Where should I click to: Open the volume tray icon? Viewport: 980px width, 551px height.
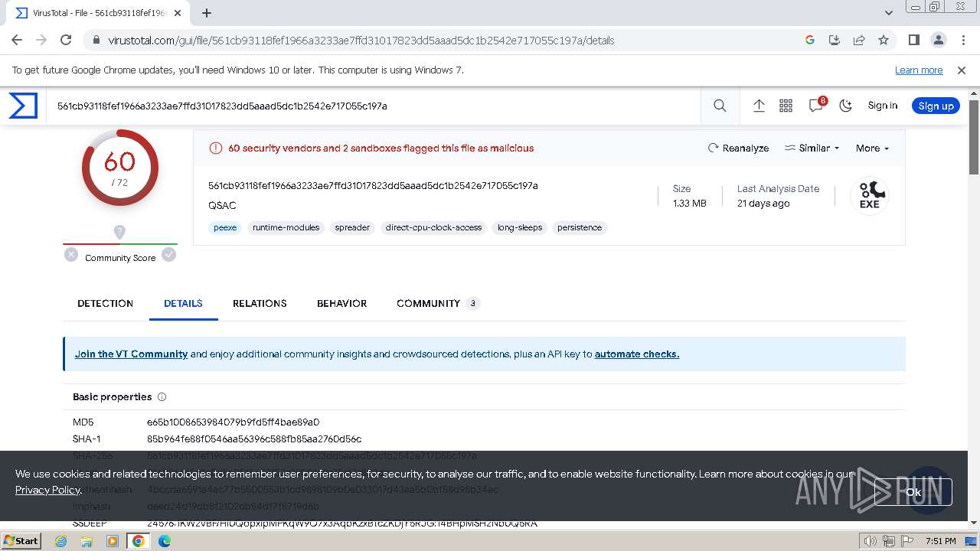pos(870,541)
